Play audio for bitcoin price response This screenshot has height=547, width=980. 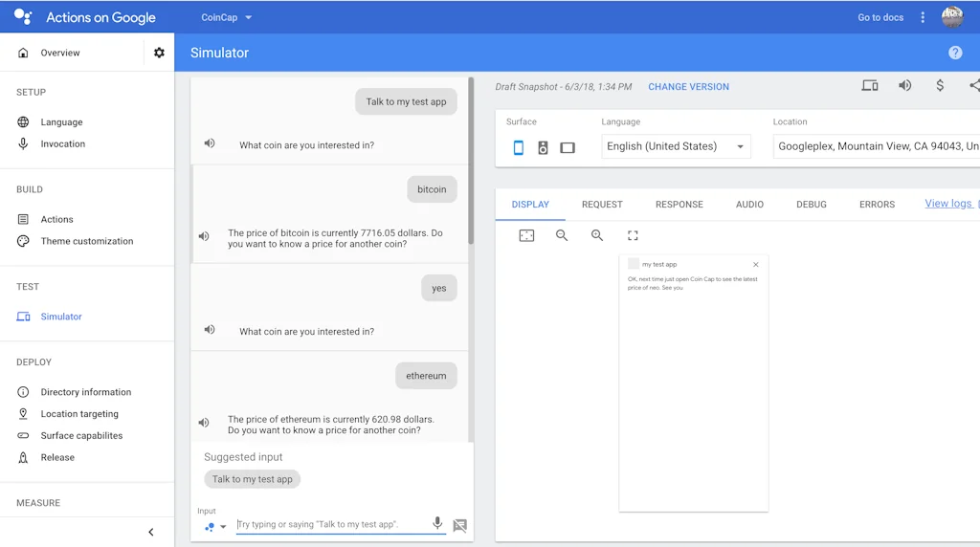point(204,237)
